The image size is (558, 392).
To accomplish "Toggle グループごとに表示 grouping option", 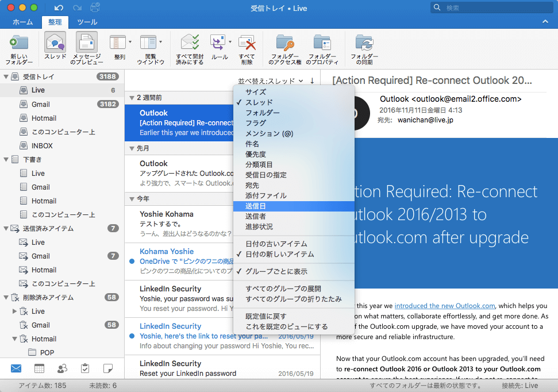I will click(x=294, y=271).
